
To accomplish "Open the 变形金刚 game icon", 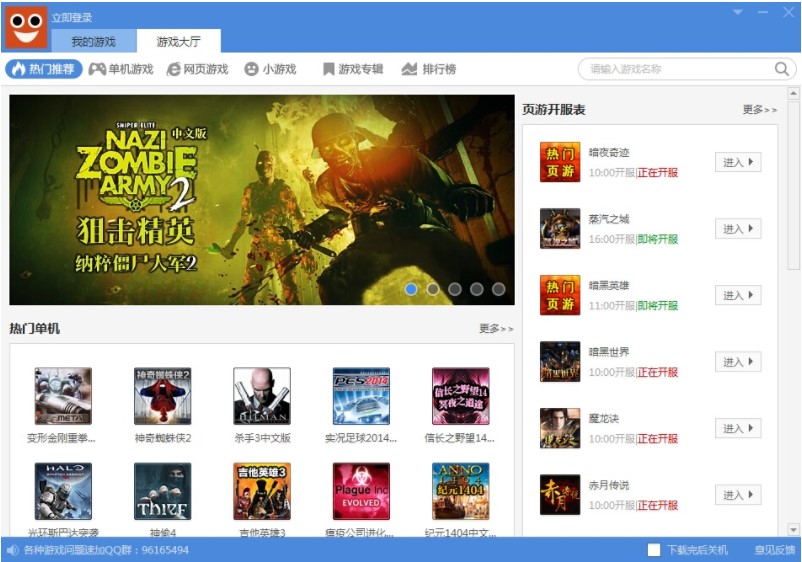I will coord(63,396).
